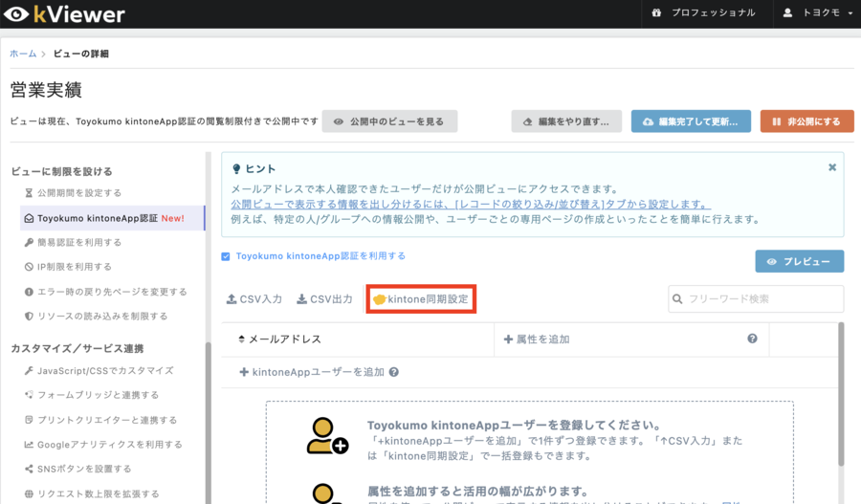Click 属性を追加 column header

[x=537, y=340]
